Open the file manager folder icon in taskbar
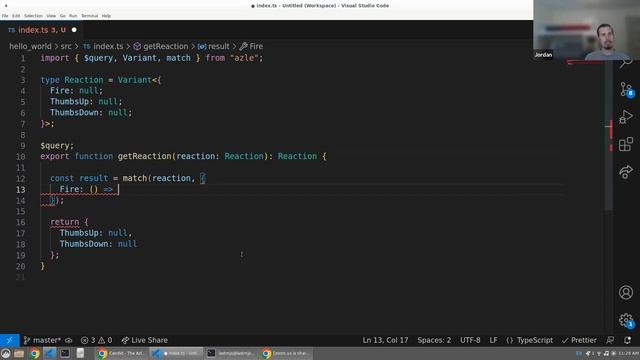The width and height of the screenshot is (640, 360). pyautogui.click(x=19, y=353)
